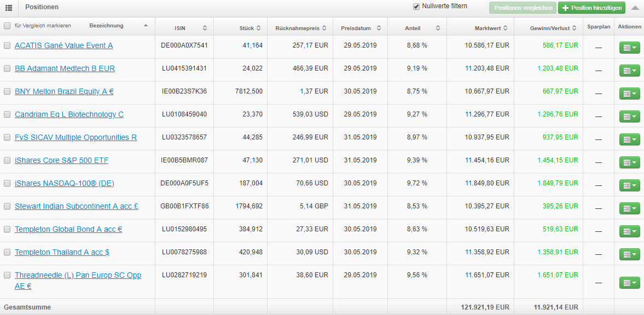Select ISIN DE000A0X7541 cell
Viewport: 644px width, 315px height.
(x=184, y=45)
